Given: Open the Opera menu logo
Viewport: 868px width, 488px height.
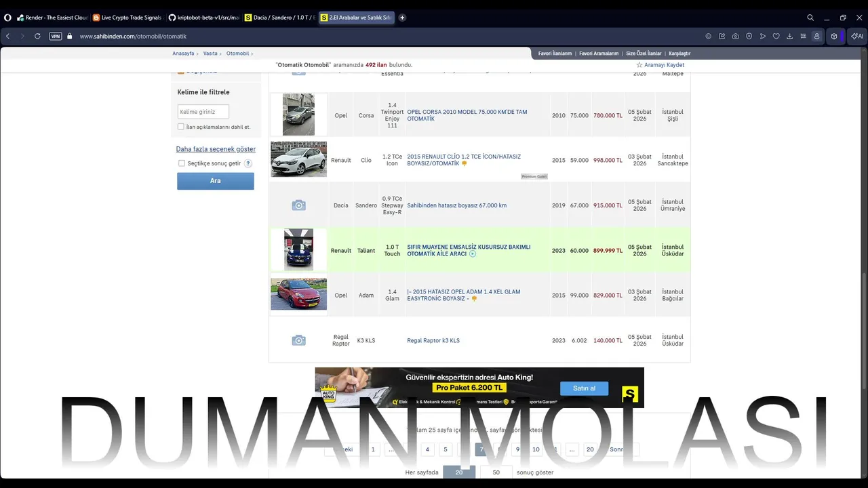Looking at the screenshot, I should pyautogui.click(x=7, y=18).
